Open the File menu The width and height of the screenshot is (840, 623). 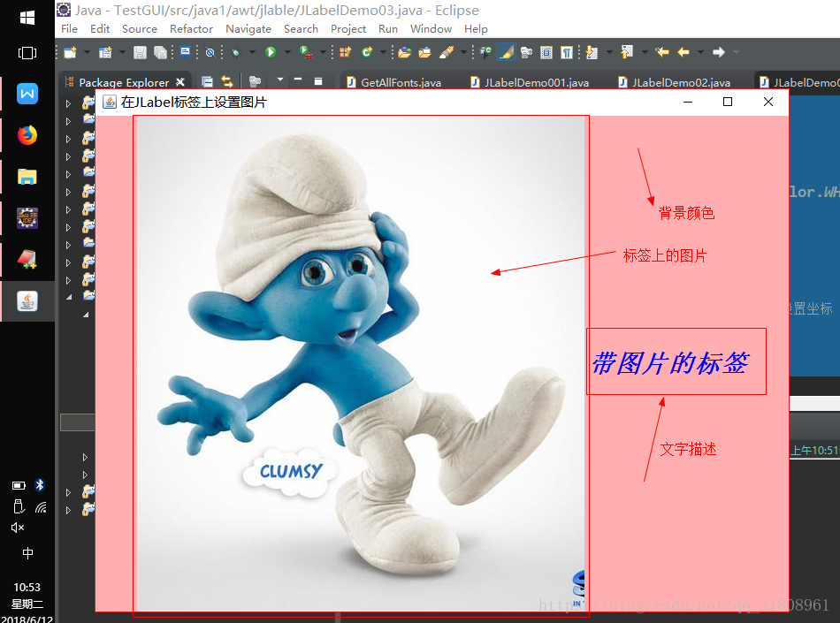tap(69, 29)
